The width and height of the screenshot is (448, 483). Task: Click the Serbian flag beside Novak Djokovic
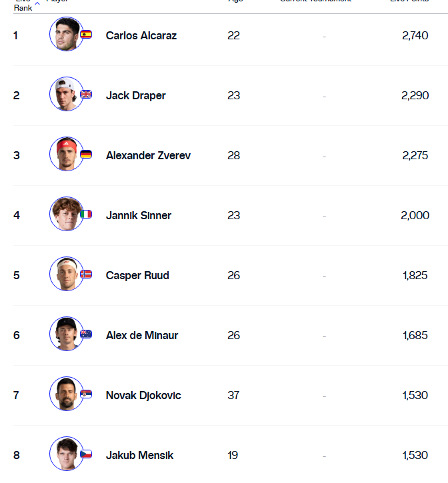point(86,394)
